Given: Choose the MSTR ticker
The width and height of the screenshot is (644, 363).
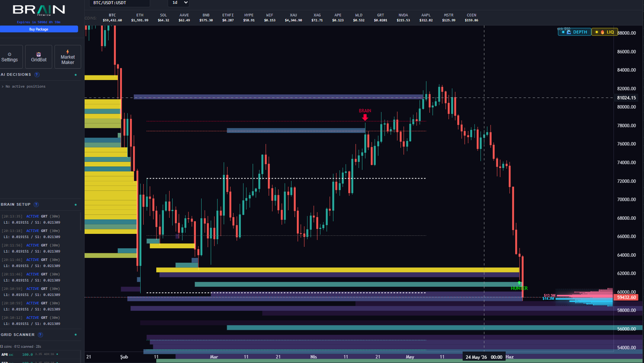Looking at the screenshot, I should coord(449,18).
